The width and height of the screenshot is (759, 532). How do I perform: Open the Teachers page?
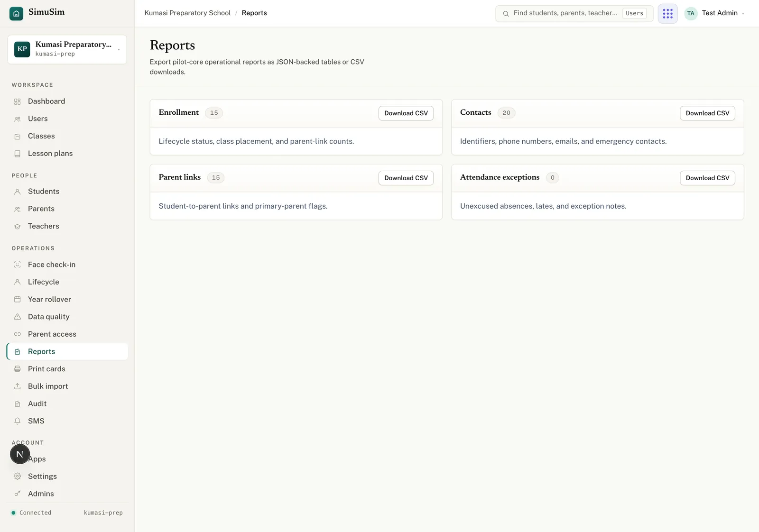pos(67,227)
